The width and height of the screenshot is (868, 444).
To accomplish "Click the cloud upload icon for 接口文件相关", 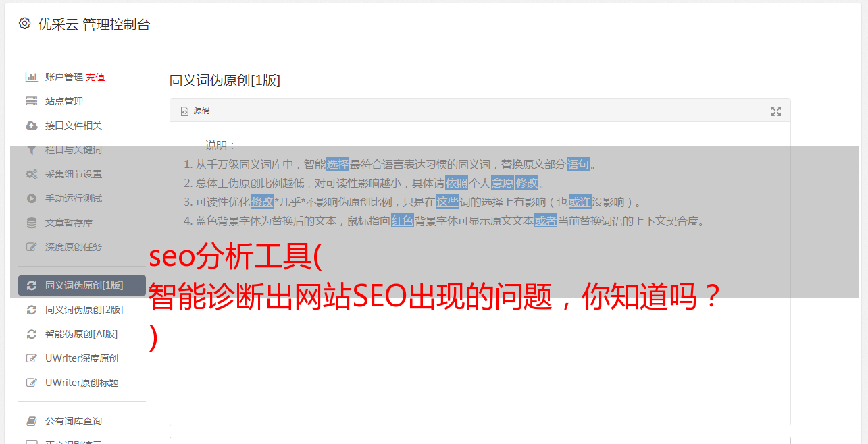I will [x=31, y=126].
